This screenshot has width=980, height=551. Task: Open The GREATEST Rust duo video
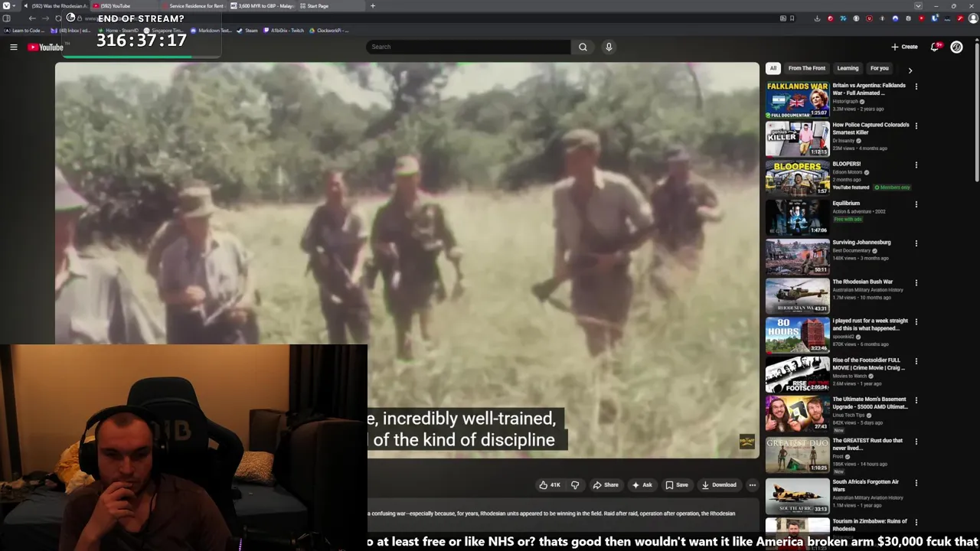tap(797, 455)
